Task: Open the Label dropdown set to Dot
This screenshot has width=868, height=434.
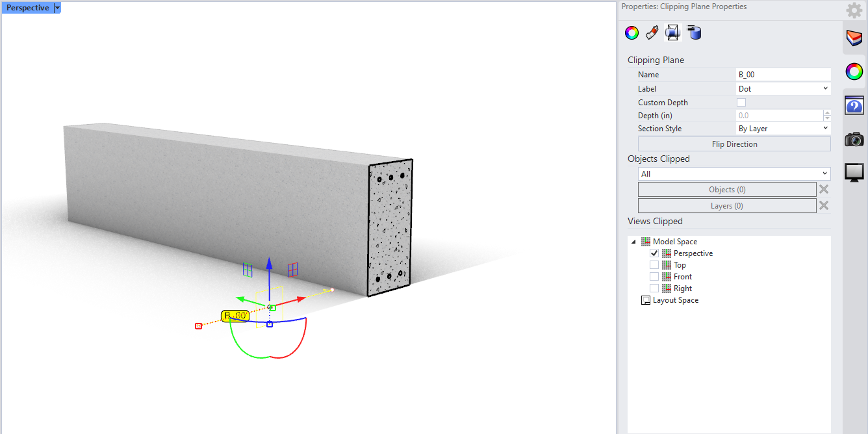Action: (784, 88)
